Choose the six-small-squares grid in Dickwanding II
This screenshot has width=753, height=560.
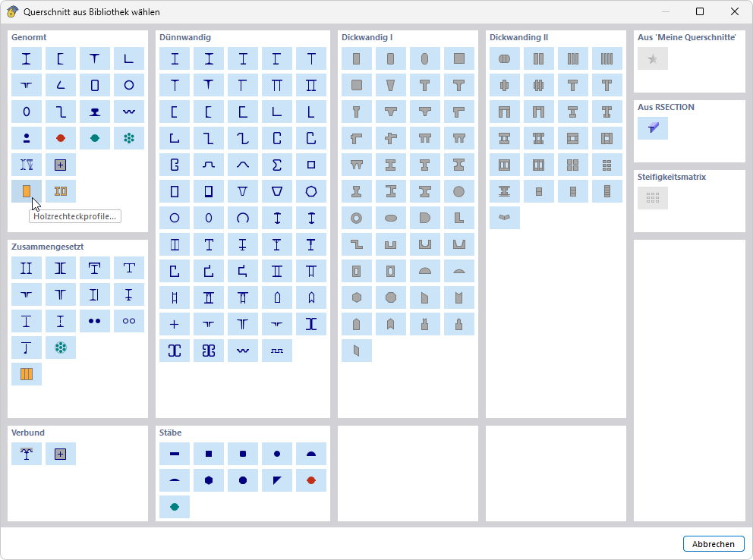click(607, 165)
